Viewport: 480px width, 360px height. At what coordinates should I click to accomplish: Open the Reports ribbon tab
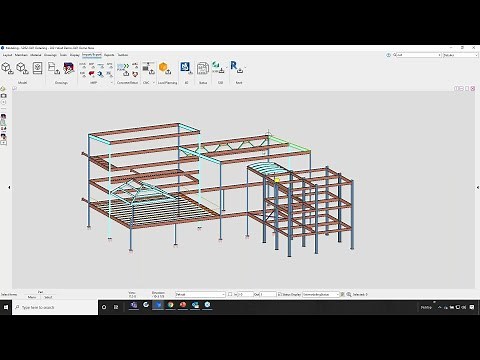[x=109, y=55]
